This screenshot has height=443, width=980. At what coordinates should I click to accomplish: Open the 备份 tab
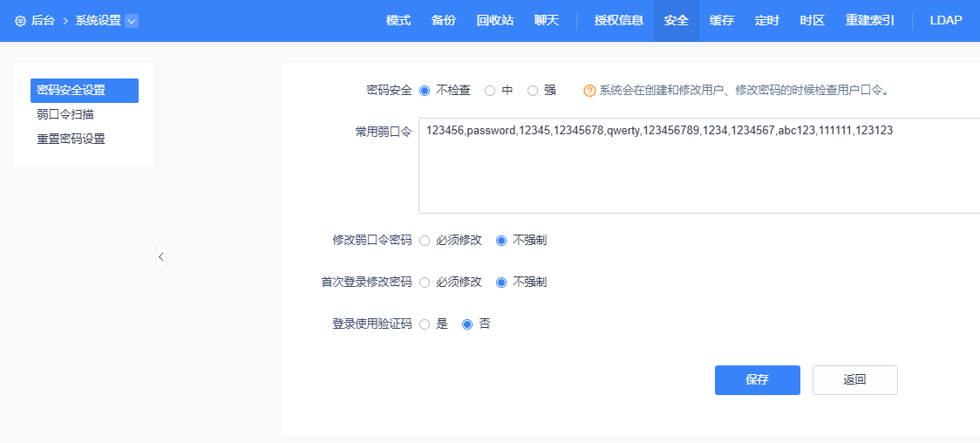(x=444, y=21)
